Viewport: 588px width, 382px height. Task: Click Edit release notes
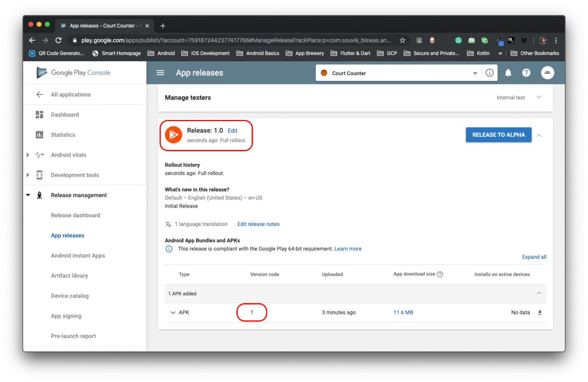click(x=258, y=224)
